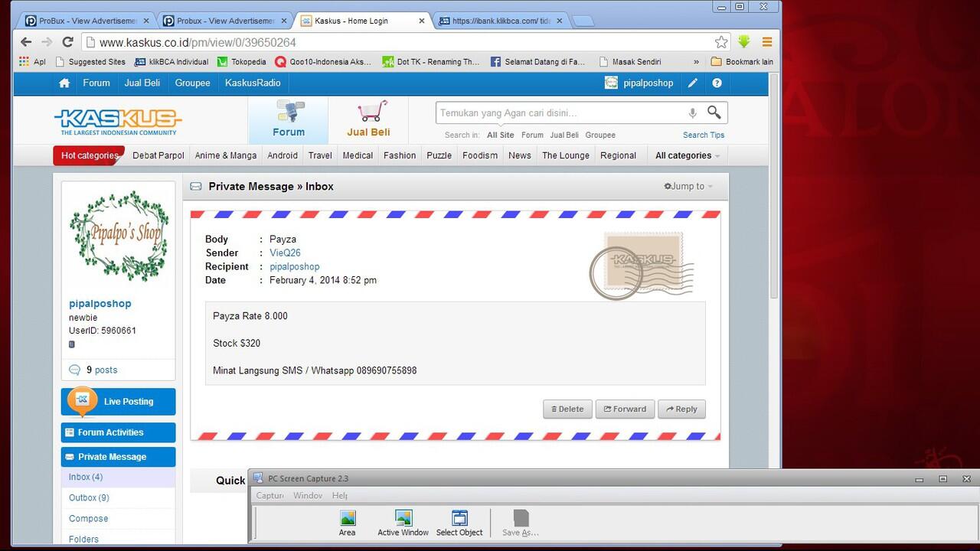Choose Select Object in PC Screen Capture

pos(459,523)
